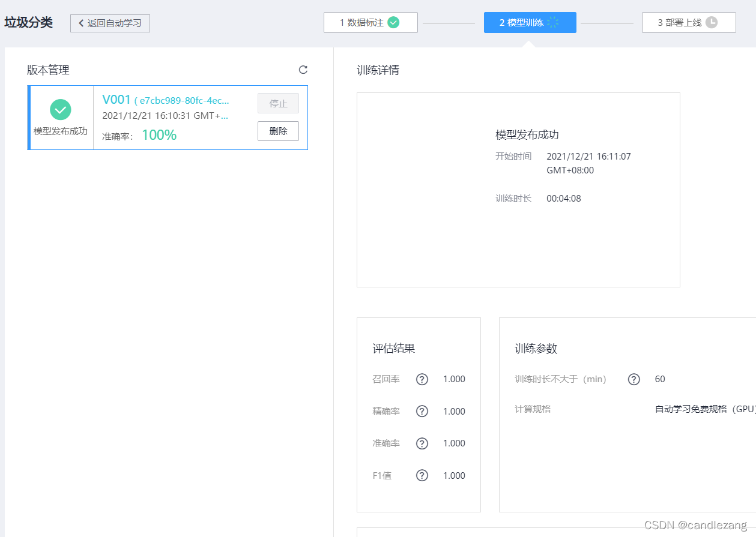Open the help tooltip for 准确率

click(422, 443)
